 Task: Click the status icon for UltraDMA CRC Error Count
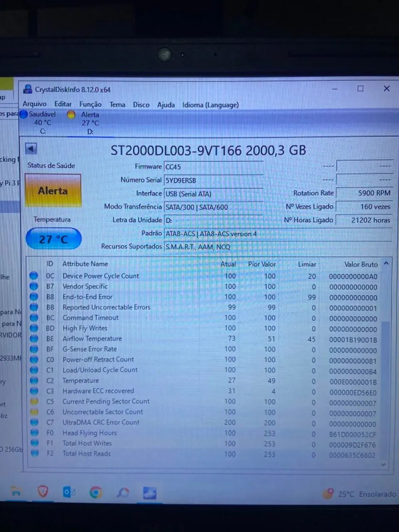pos(34,422)
